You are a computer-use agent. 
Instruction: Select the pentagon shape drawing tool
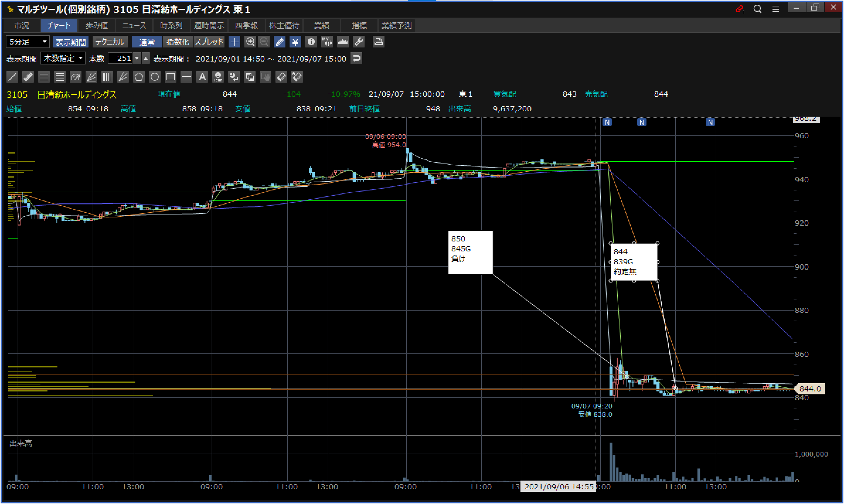tap(139, 77)
